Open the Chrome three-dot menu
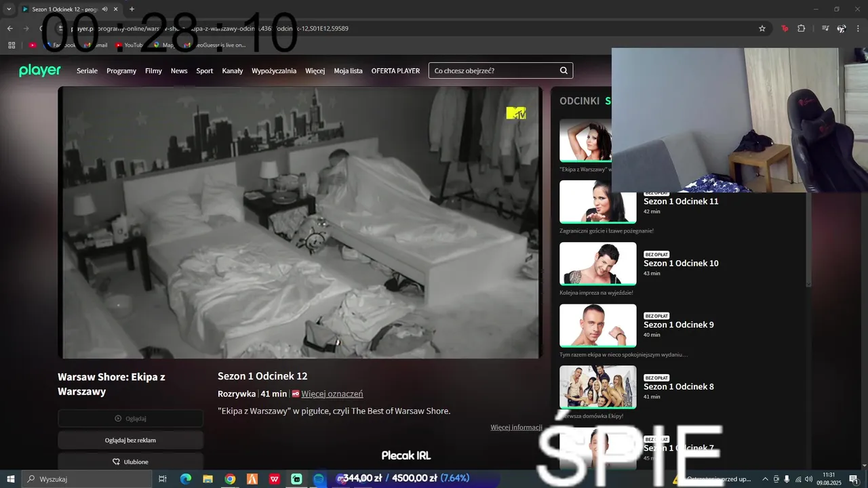 coord(857,28)
